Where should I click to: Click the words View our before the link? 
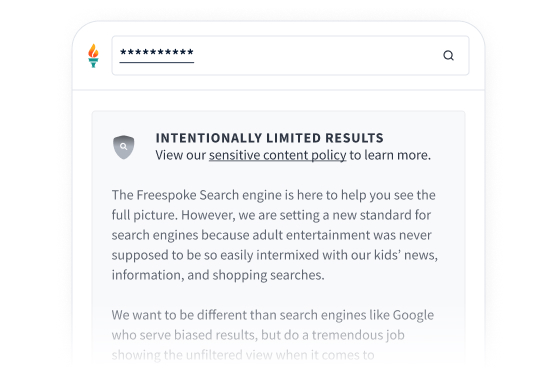tap(180, 155)
